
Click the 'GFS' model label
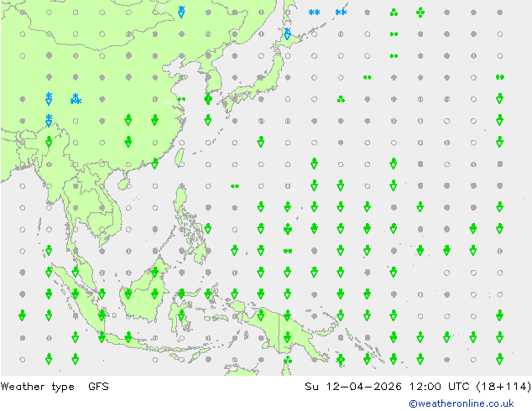point(98,387)
